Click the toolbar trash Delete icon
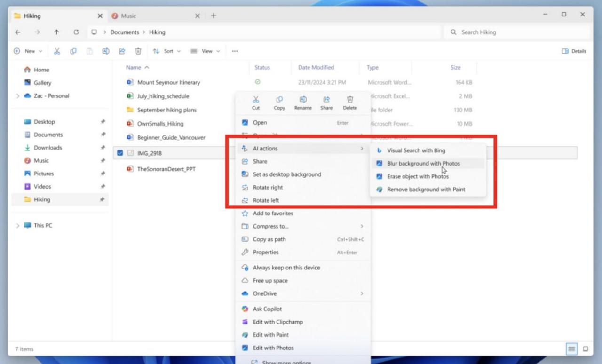The height and width of the screenshot is (364, 602). pyautogui.click(x=138, y=51)
